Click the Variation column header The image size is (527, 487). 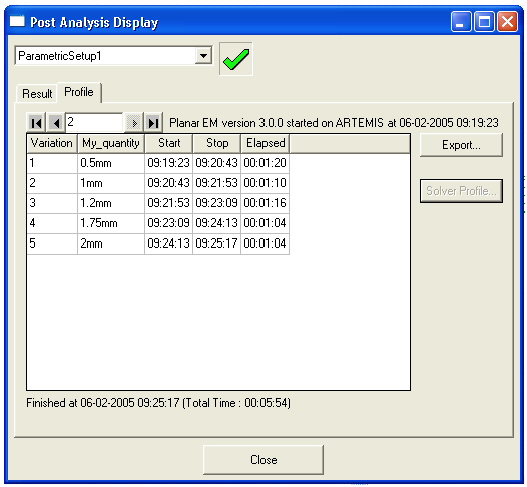tap(52, 143)
